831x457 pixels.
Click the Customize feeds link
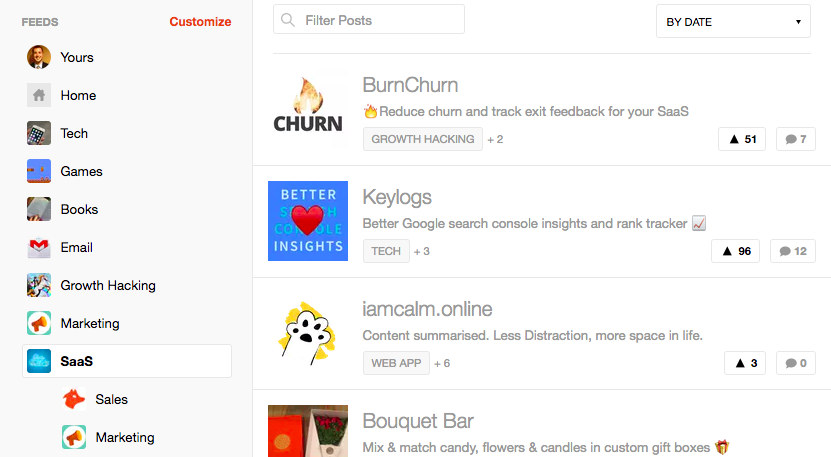coord(200,22)
